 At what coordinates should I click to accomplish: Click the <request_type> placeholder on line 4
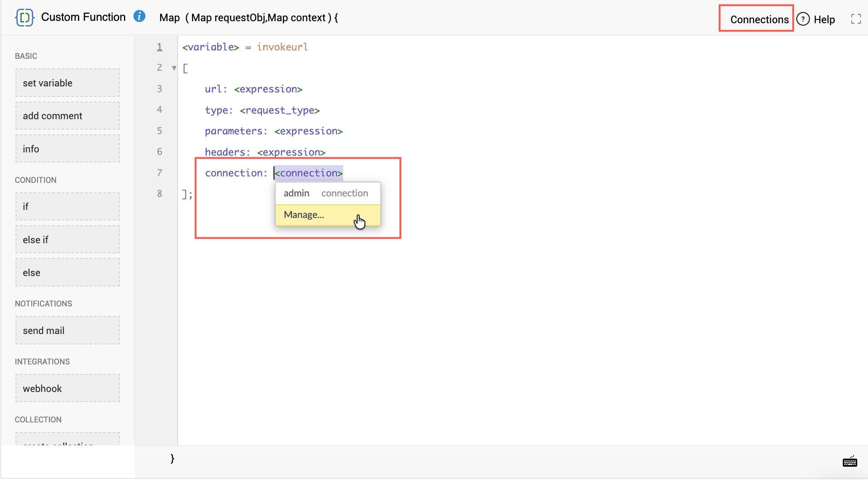pyautogui.click(x=280, y=110)
